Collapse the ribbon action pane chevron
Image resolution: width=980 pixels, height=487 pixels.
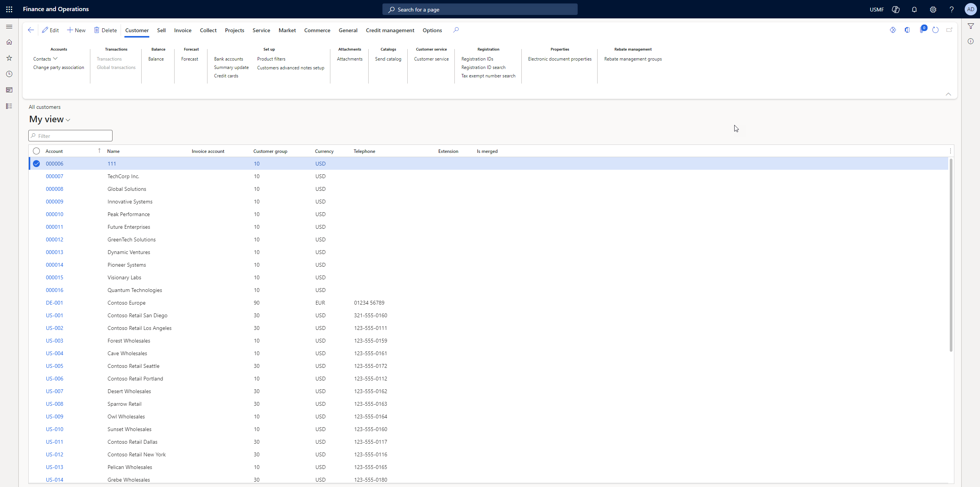coord(948,94)
